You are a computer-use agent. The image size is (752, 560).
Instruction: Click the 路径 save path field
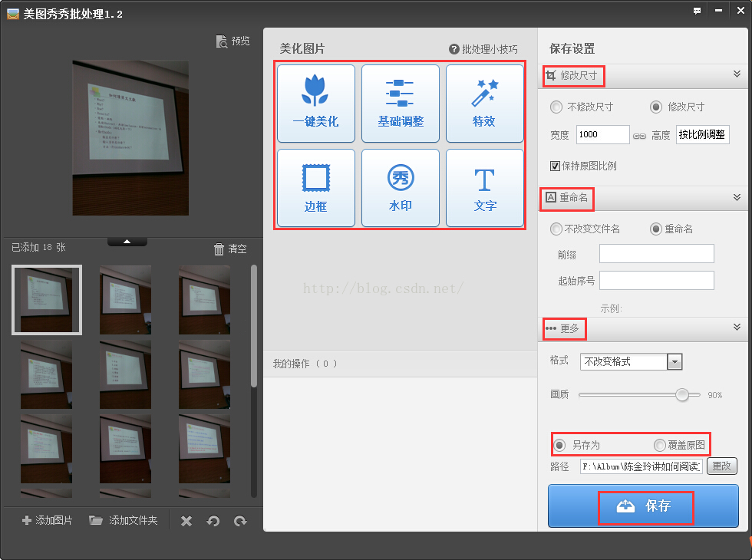[x=642, y=466]
